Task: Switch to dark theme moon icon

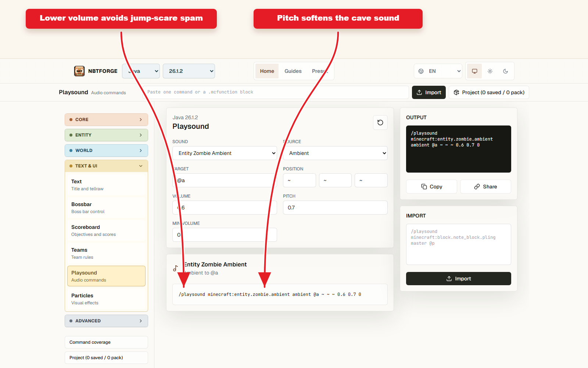Action: [505, 71]
